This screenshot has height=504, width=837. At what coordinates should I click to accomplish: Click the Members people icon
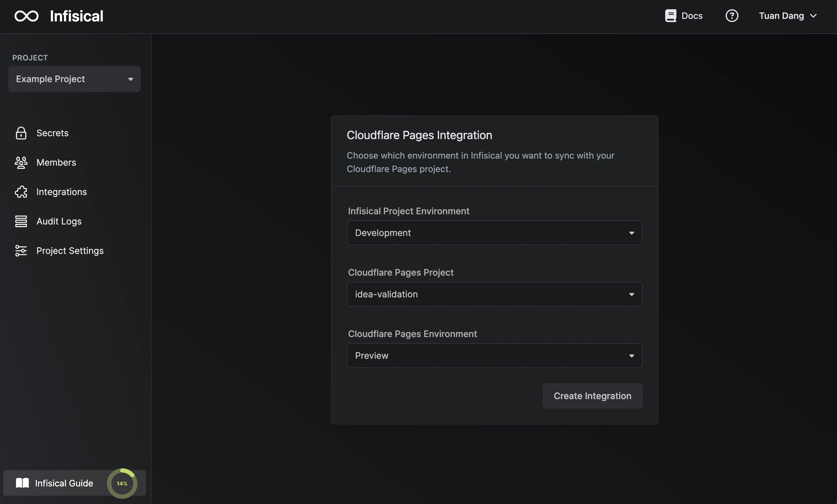pyautogui.click(x=21, y=162)
